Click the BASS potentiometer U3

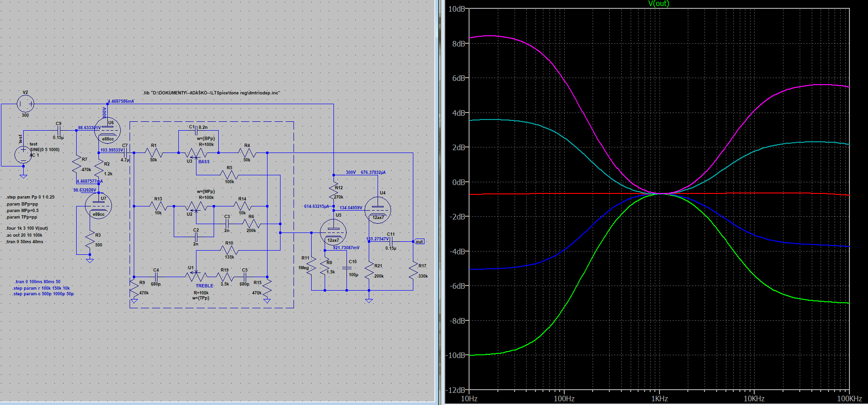coord(196,153)
